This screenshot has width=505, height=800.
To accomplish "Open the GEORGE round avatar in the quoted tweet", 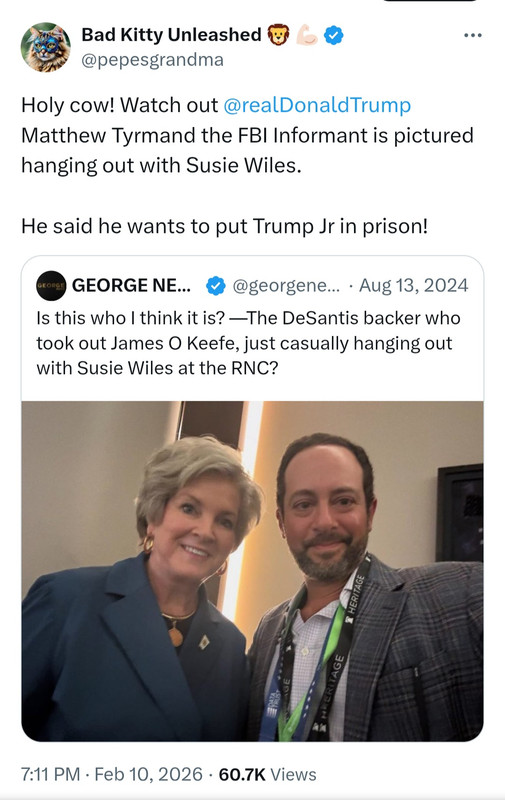I will (x=51, y=286).
